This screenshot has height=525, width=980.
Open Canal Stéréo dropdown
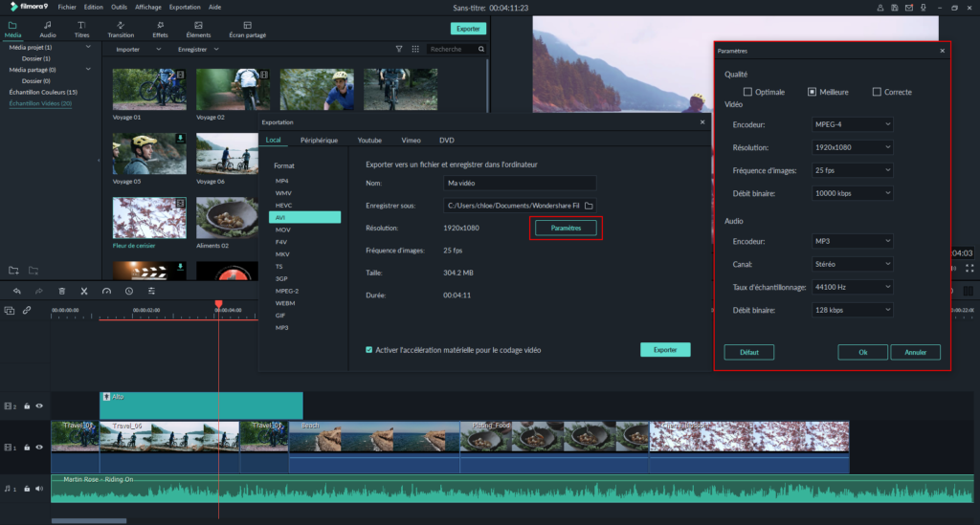(852, 264)
